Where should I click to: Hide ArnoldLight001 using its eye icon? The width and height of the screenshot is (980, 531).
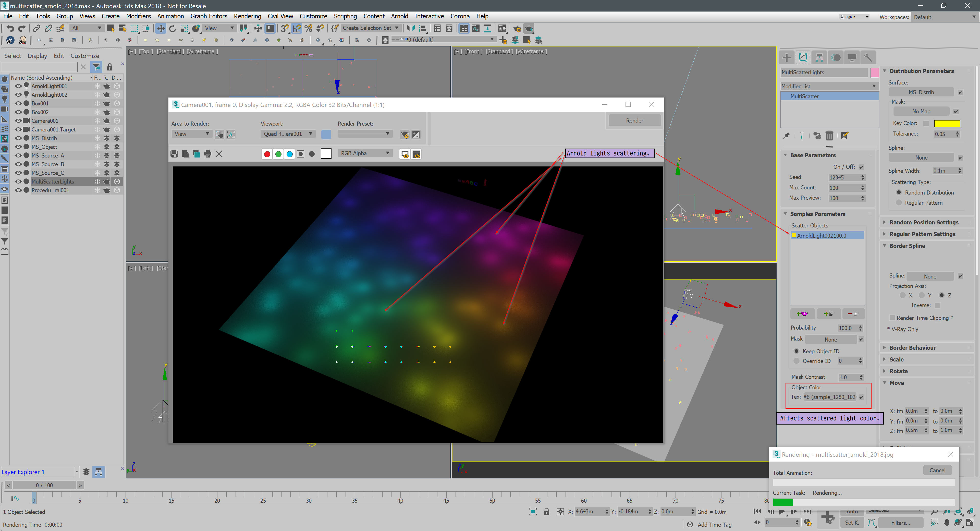pyautogui.click(x=18, y=86)
